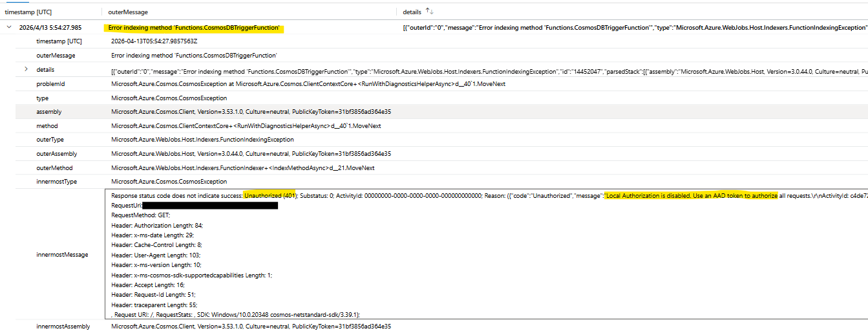Select the innermostAssembly field label
The height and width of the screenshot is (333, 868).
tap(63, 327)
